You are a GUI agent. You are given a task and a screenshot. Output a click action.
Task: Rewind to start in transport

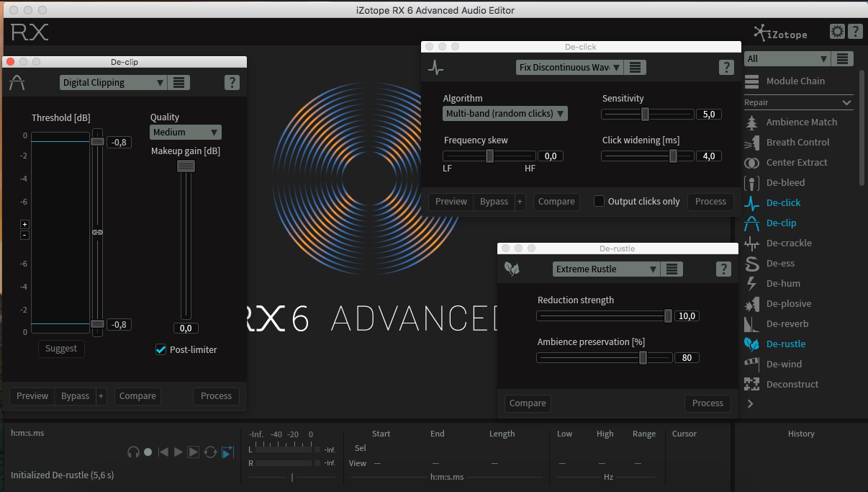pyautogui.click(x=163, y=452)
